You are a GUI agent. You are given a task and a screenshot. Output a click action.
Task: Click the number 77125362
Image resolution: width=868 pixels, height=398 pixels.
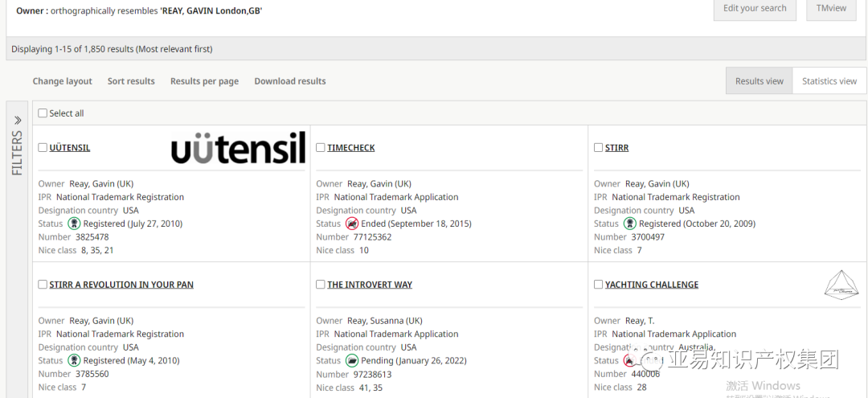click(373, 237)
